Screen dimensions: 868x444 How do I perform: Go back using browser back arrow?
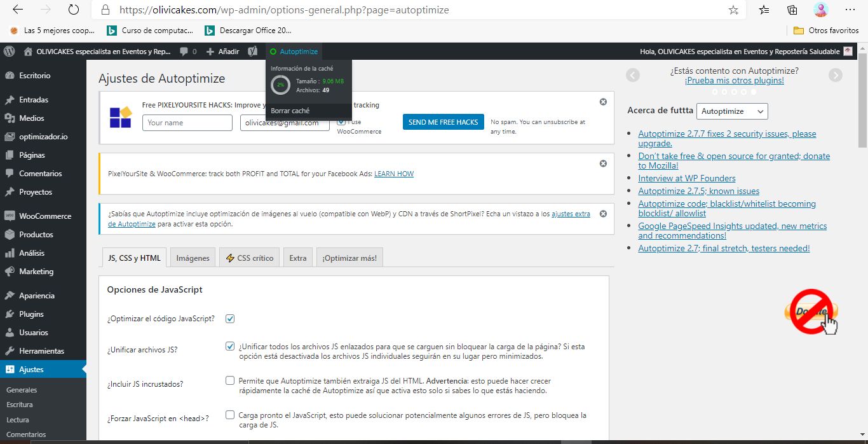[x=18, y=10]
